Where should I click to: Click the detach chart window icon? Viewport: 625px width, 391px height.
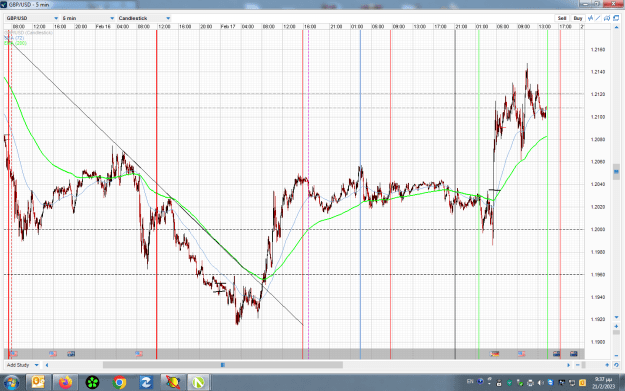click(616, 18)
